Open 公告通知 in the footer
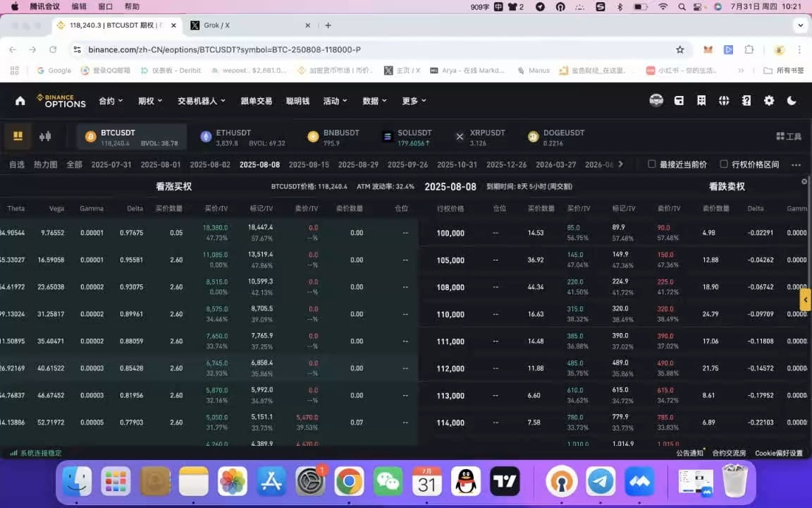 point(689,453)
